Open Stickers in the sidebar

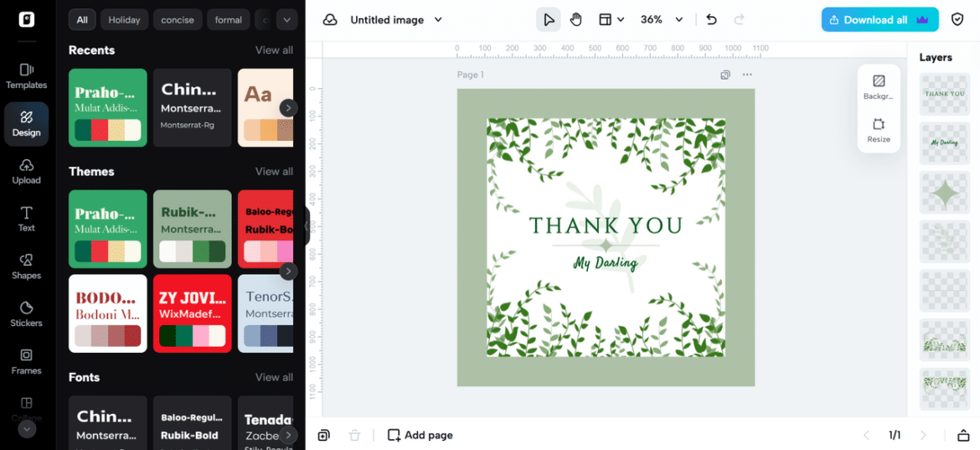tap(26, 313)
